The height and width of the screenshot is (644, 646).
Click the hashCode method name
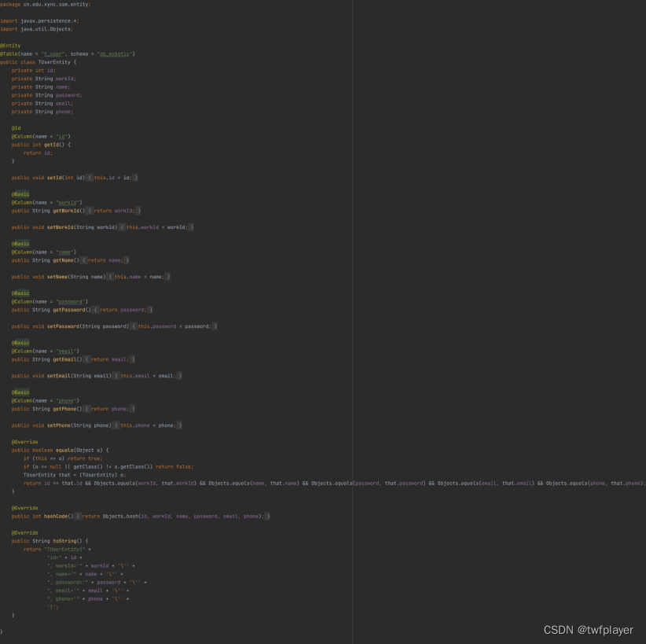(56, 516)
